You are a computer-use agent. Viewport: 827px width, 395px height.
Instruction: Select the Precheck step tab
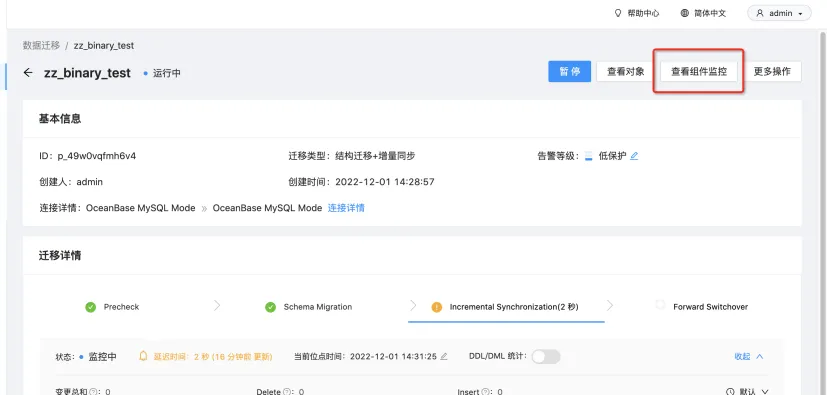112,307
